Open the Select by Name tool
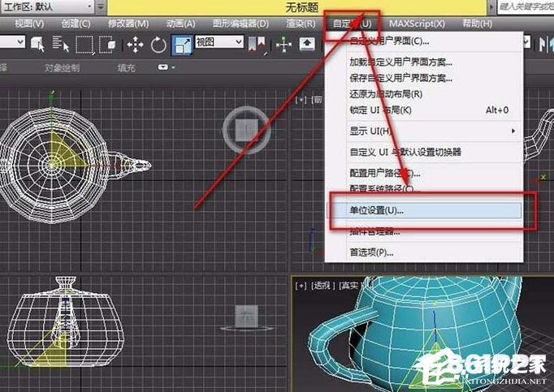Screen dimensions: 554x392 tap(60, 44)
